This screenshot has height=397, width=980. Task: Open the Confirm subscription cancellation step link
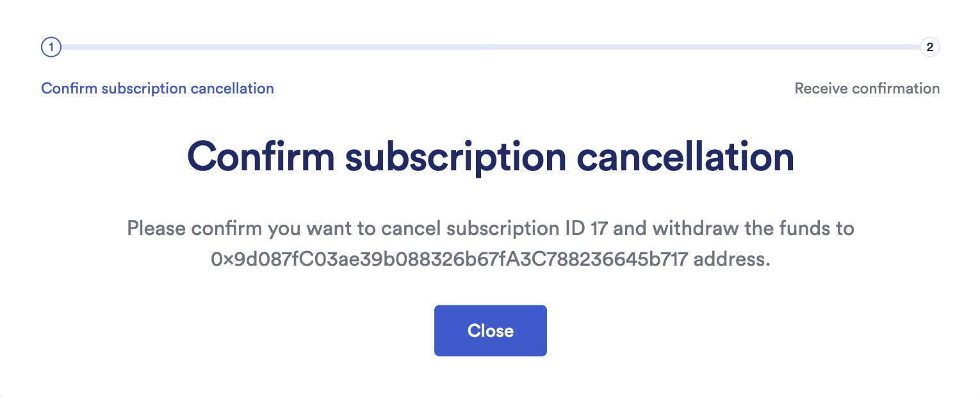[157, 88]
